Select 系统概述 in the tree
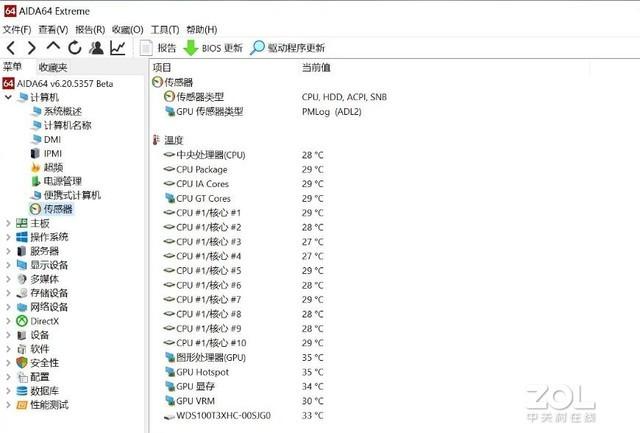640x433 pixels. pos(57,111)
